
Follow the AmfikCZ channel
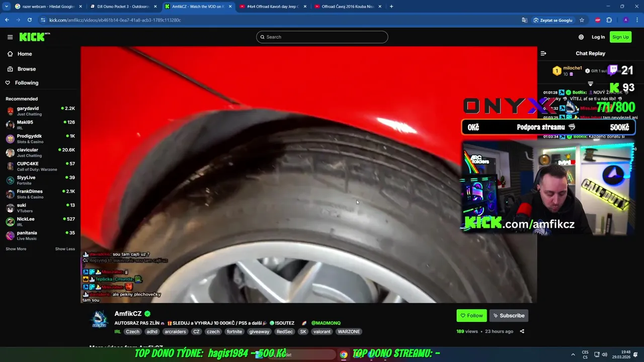[471, 315]
